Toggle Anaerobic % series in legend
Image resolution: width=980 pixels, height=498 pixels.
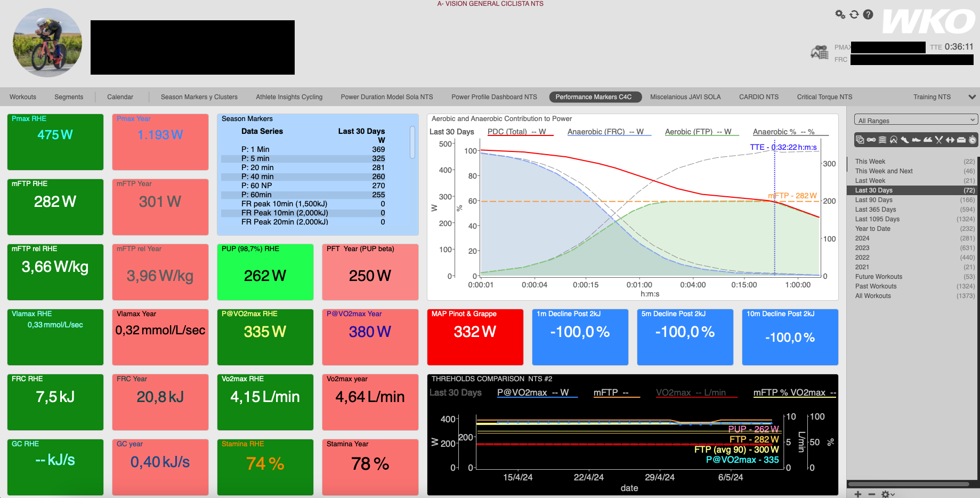790,132
